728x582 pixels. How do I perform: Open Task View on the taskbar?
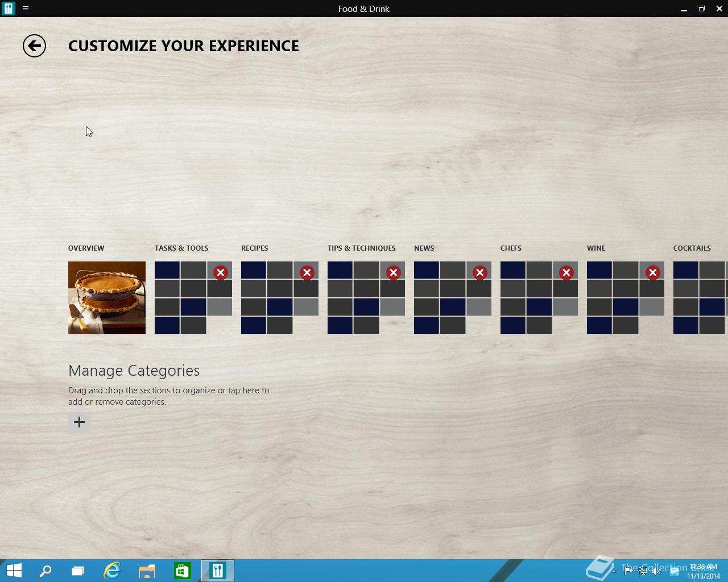click(x=78, y=571)
